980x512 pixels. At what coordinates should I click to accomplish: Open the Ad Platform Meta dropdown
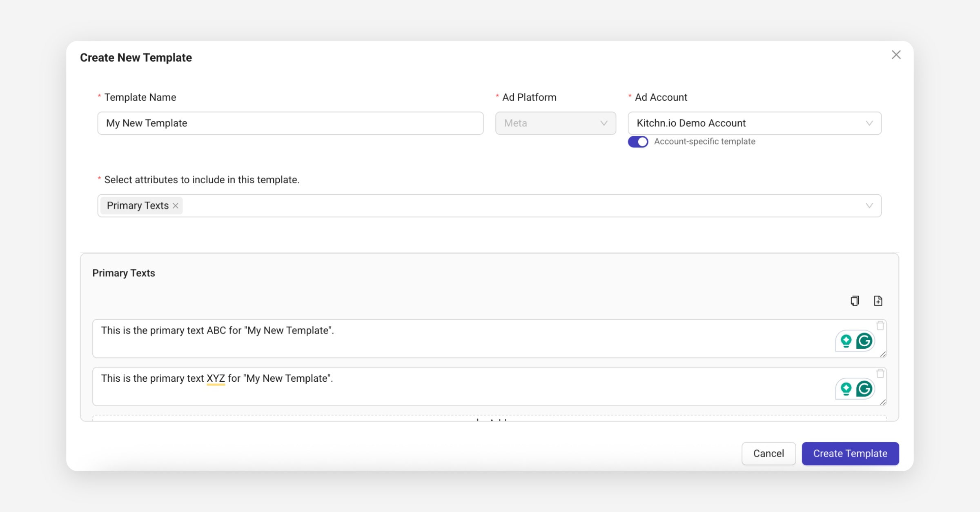(x=555, y=123)
